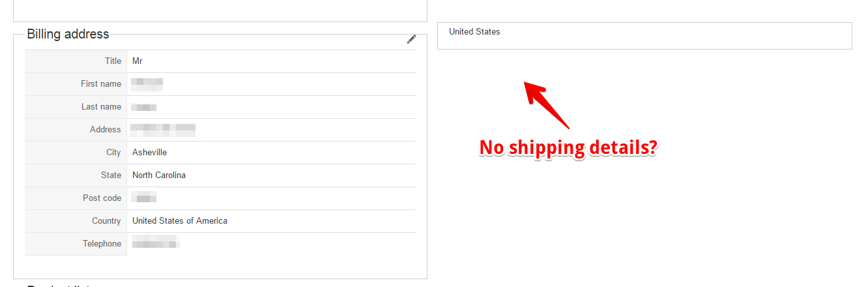Select the "North Carolina" state value
The image size is (868, 287).
pyautogui.click(x=159, y=175)
